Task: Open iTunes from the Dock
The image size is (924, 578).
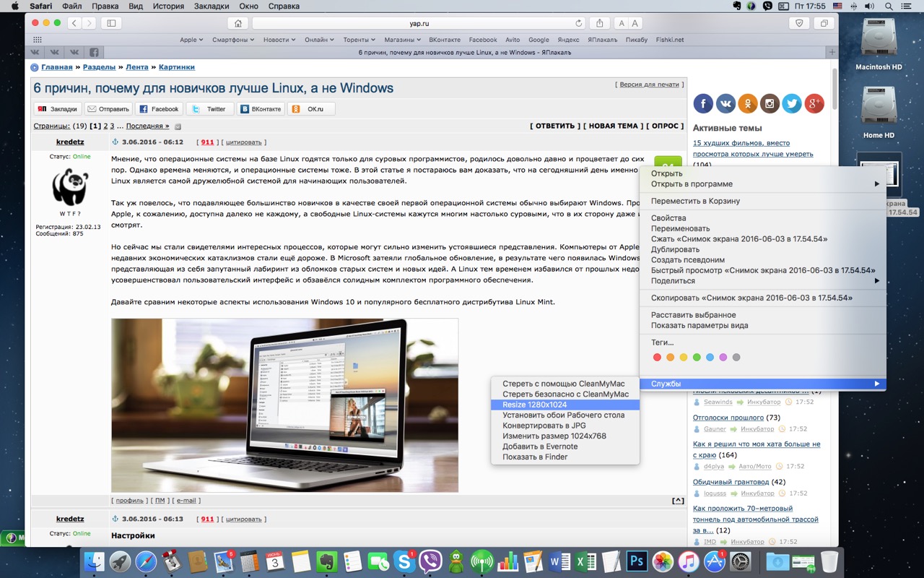Action: point(688,561)
